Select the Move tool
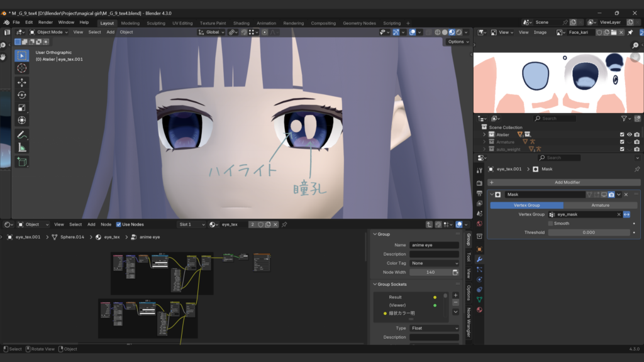 click(x=22, y=82)
